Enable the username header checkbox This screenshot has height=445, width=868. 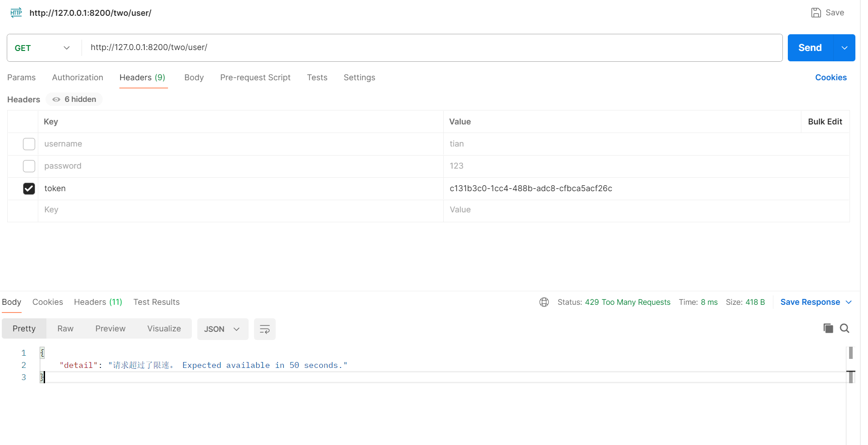point(29,144)
